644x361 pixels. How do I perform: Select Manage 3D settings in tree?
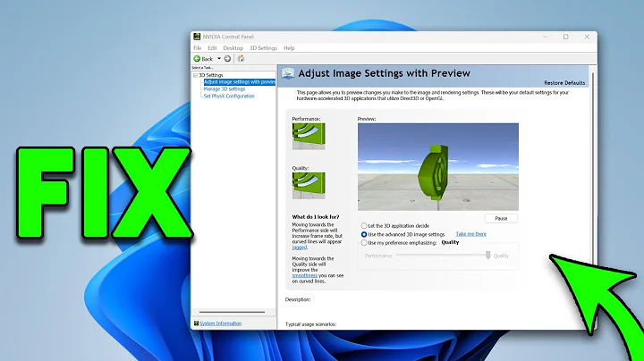(x=225, y=89)
